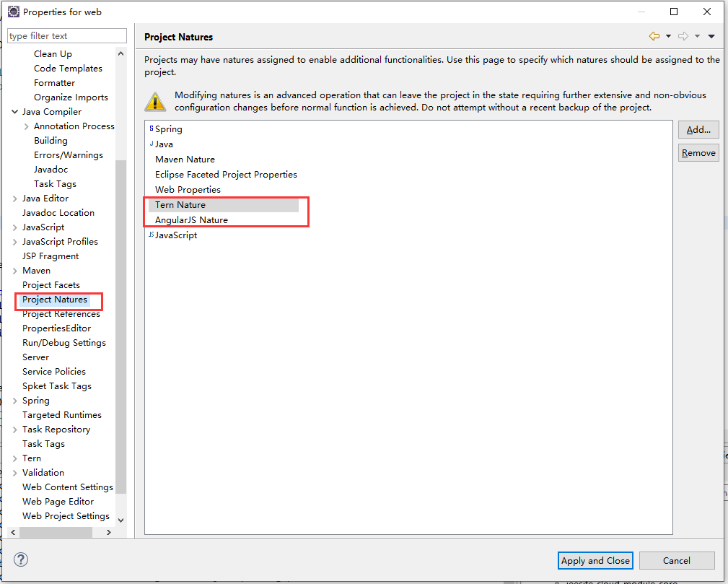Click the back navigation arrow icon
This screenshot has height=584, width=728.
pos(654,36)
